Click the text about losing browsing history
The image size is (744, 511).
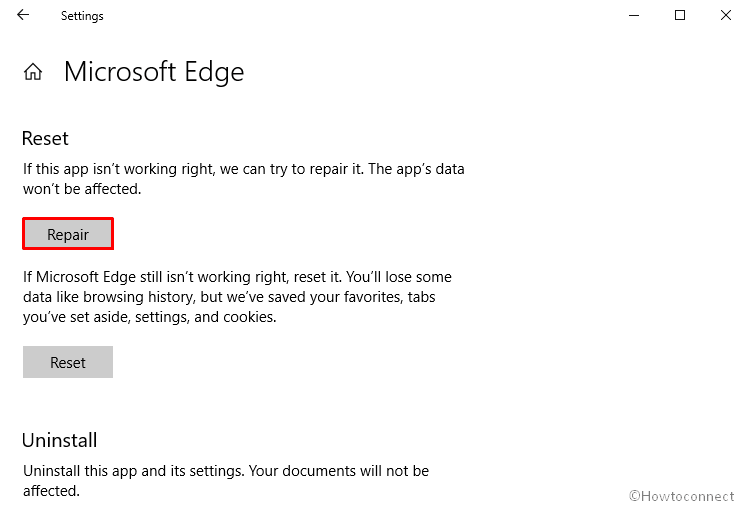237,296
